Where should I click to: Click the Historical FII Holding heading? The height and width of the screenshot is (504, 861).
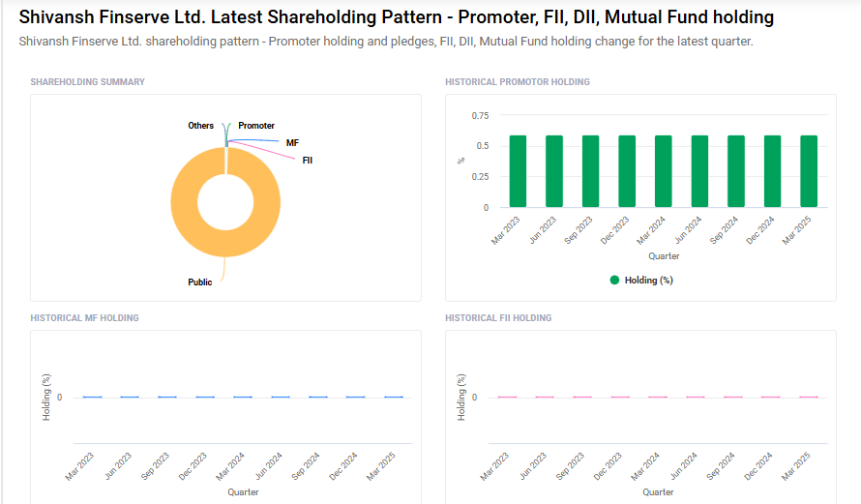click(x=498, y=318)
